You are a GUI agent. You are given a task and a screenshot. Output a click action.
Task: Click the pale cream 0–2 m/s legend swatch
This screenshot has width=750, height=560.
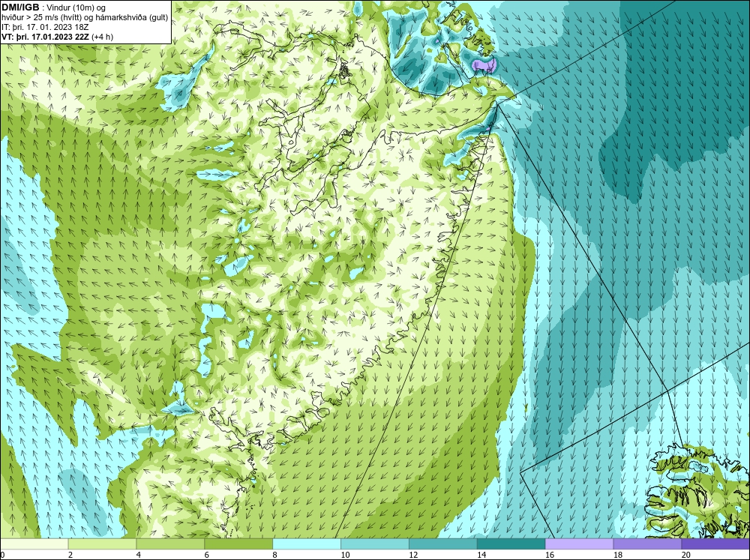tap(34, 544)
